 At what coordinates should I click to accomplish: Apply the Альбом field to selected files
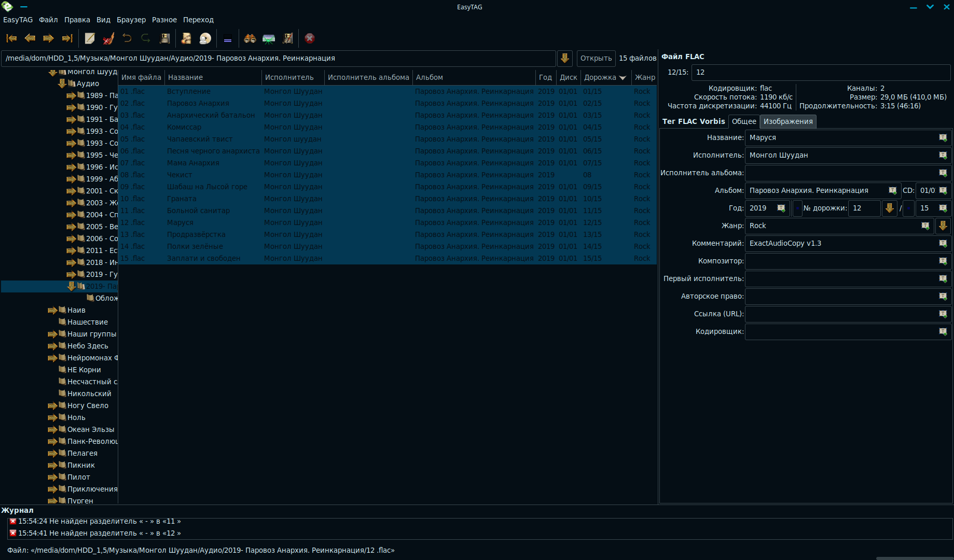click(x=893, y=190)
